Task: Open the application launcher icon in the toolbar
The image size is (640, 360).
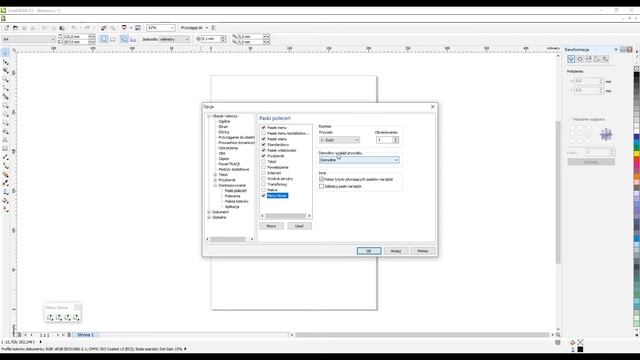Action: coord(125,28)
